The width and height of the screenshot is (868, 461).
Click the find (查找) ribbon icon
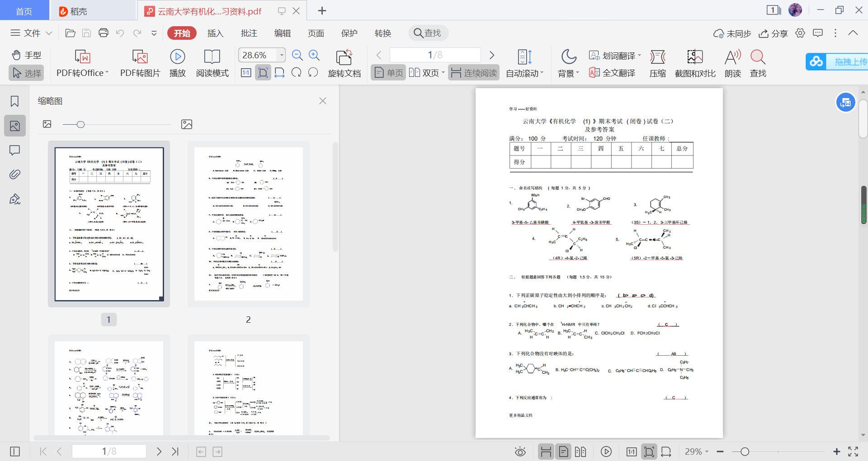coord(758,63)
